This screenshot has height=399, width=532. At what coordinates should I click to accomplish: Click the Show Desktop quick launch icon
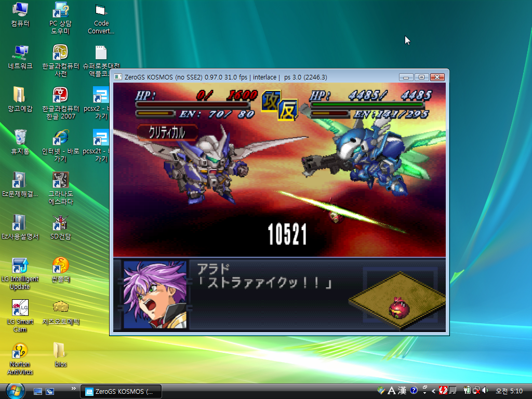pos(37,392)
